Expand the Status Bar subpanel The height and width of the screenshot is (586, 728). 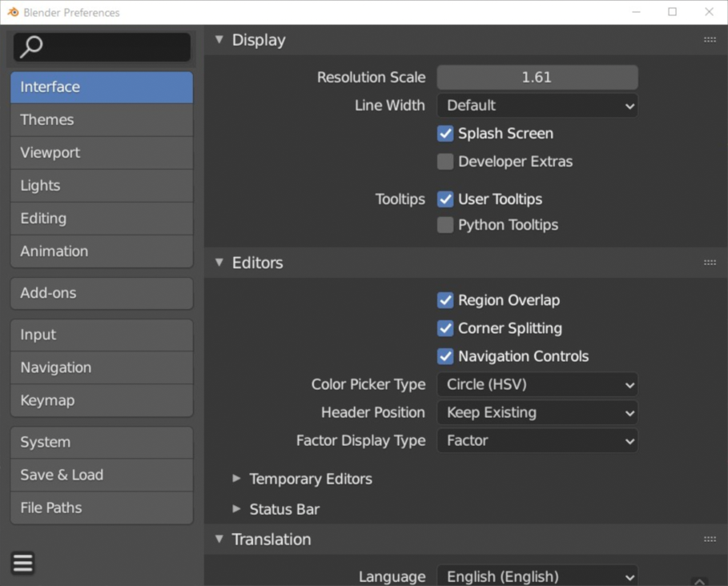click(236, 509)
